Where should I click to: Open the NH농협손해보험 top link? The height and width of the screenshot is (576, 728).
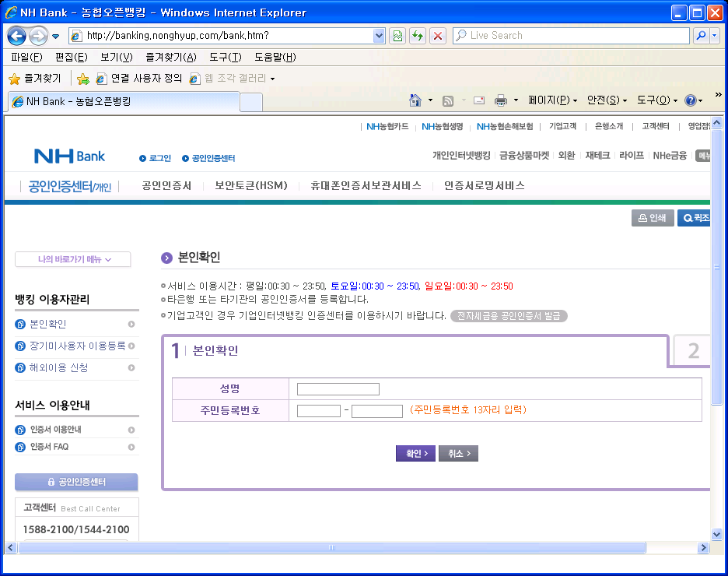coord(505,126)
